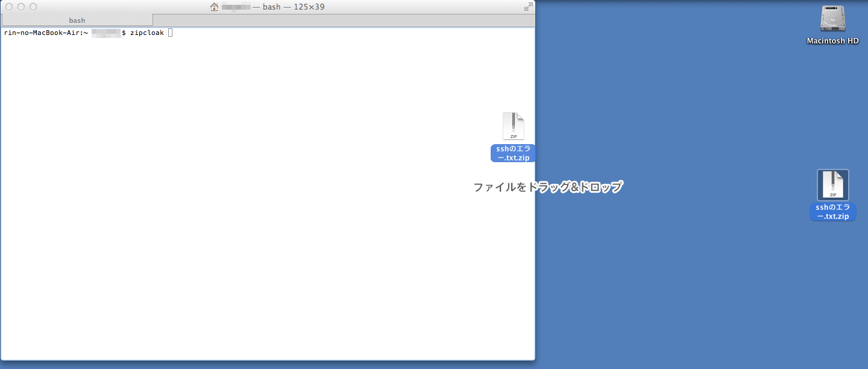
Task: Click the rin-no-MacBook-Air prompt text
Action: coord(45,33)
